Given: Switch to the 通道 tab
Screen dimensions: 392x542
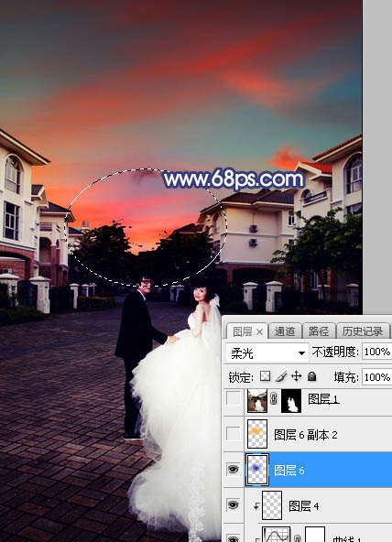Looking at the screenshot, I should pyautogui.click(x=285, y=331).
